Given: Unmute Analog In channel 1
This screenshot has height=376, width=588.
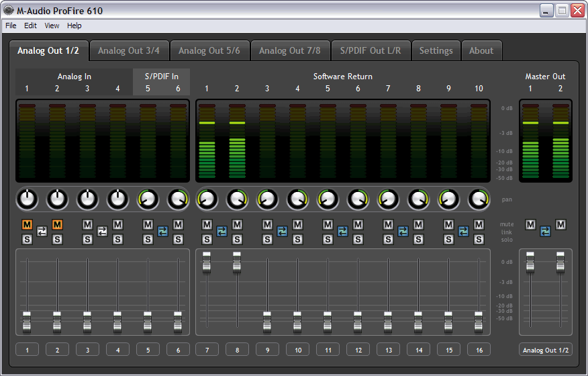Looking at the screenshot, I should pos(27,225).
